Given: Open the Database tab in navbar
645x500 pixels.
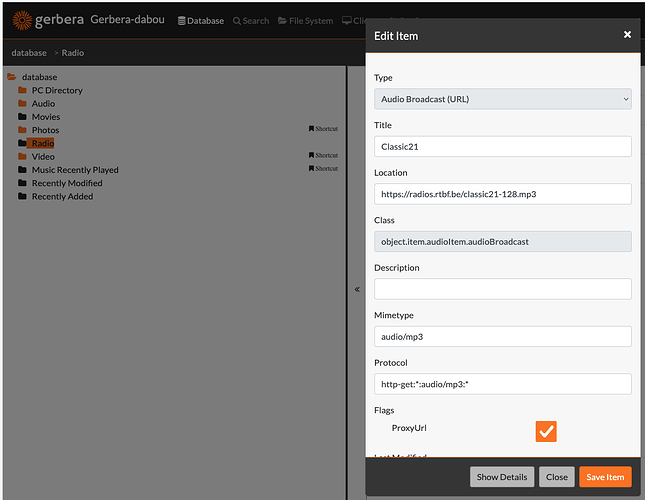Looking at the screenshot, I should (201, 20).
